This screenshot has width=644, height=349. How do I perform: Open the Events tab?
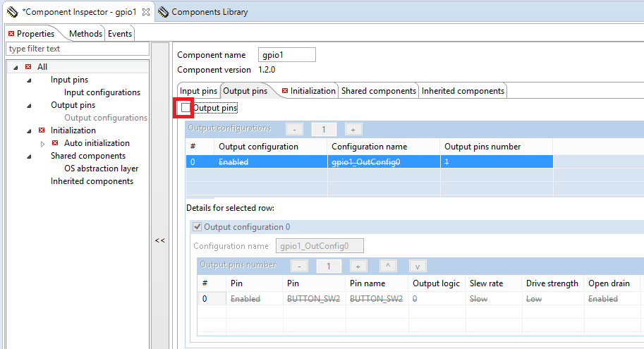119,34
